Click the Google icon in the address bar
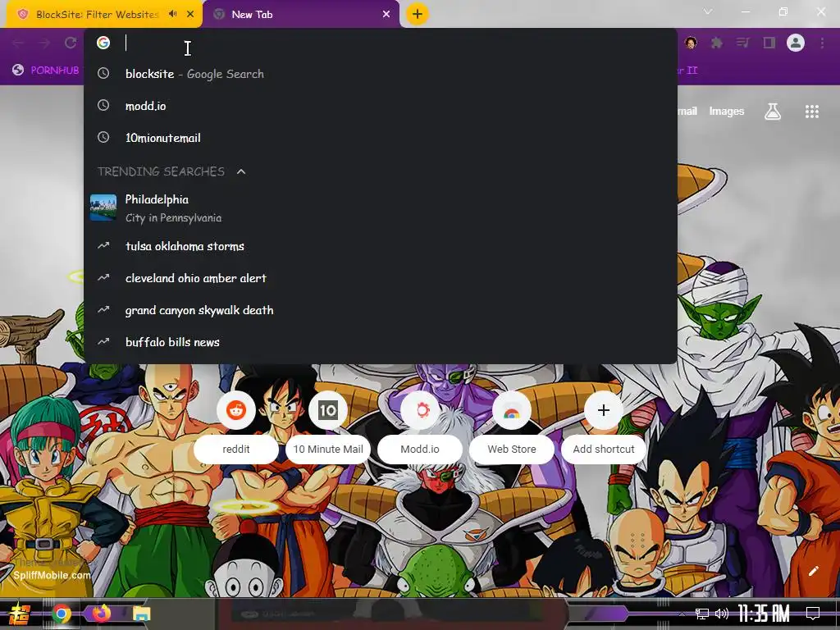This screenshot has height=630, width=840. 103,43
